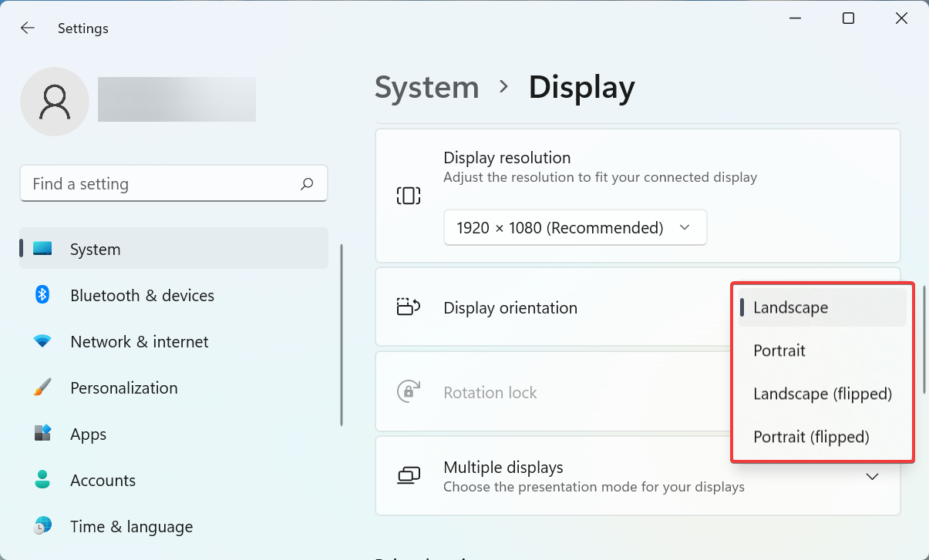Select Landscape (flipped) orientation
The height and width of the screenshot is (560, 929).
(x=822, y=394)
